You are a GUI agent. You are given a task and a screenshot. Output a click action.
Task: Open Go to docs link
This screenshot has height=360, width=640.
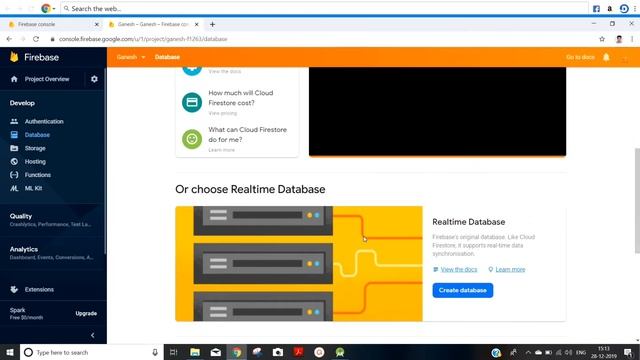pos(580,57)
